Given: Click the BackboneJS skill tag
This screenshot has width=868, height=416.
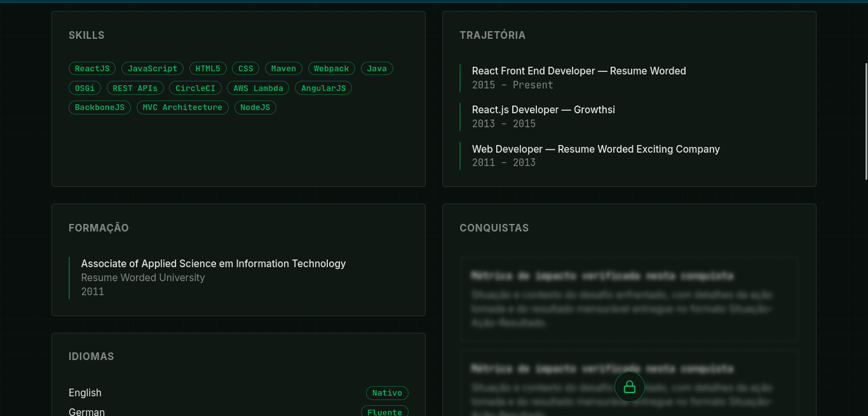Looking at the screenshot, I should 100,107.
